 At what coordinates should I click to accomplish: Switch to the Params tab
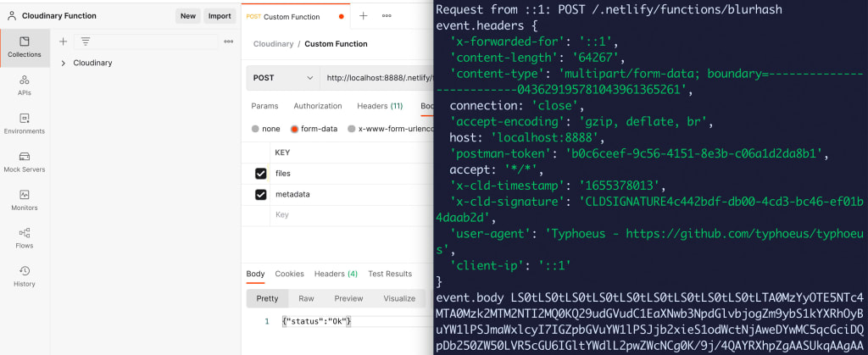coord(264,106)
